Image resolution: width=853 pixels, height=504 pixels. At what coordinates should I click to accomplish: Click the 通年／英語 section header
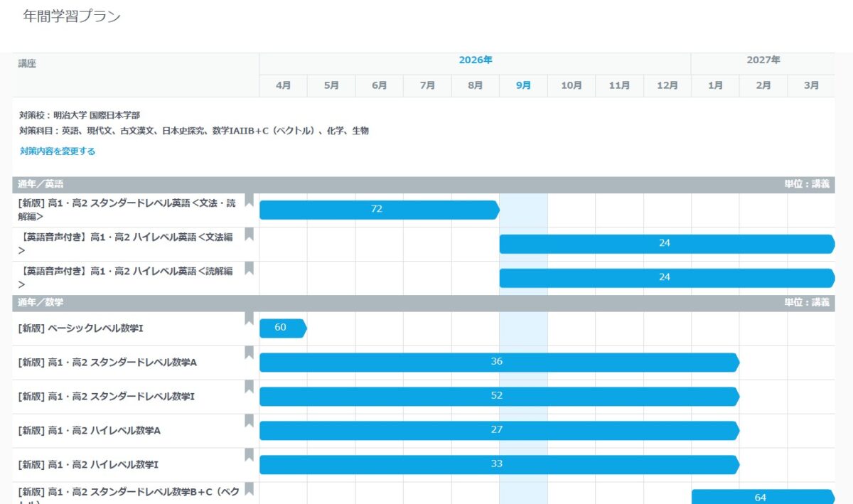[x=424, y=185]
